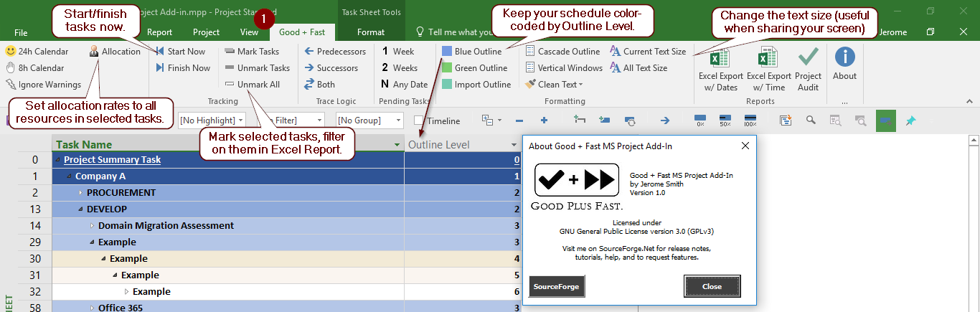Click the Mark Tasks command

[x=251, y=52]
